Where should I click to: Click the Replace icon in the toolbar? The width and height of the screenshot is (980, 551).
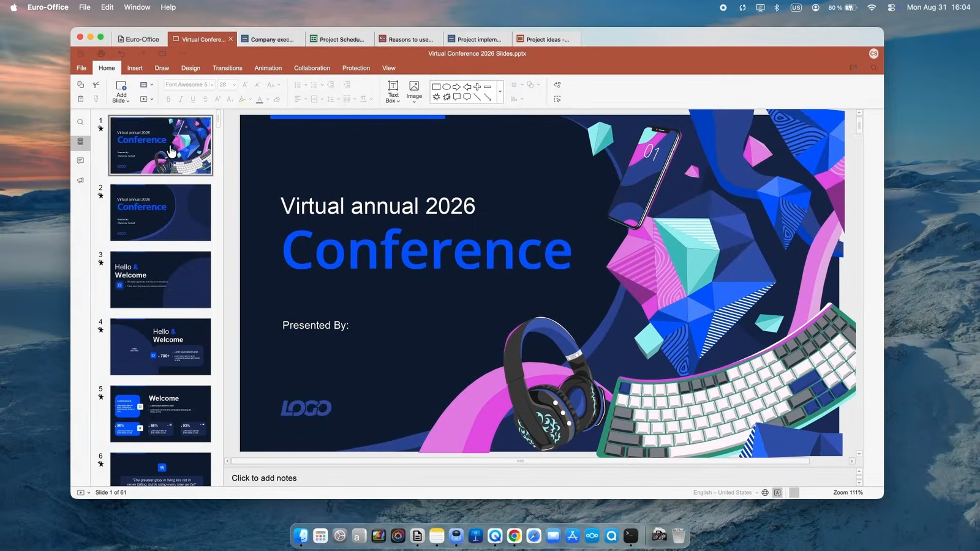[x=557, y=85]
